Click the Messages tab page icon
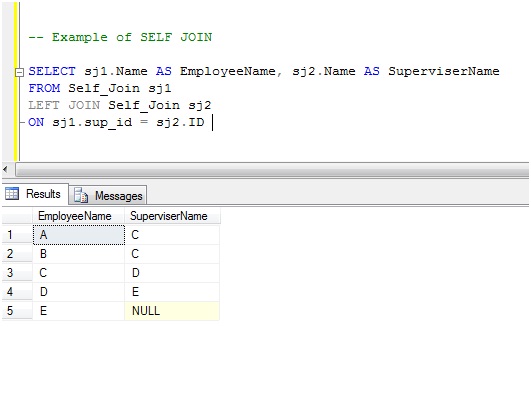 click(81, 195)
